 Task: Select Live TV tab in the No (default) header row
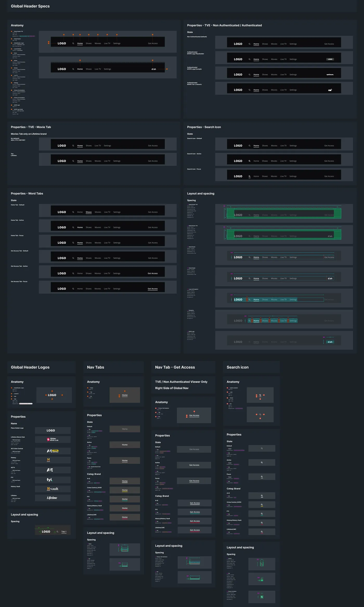pos(98,146)
